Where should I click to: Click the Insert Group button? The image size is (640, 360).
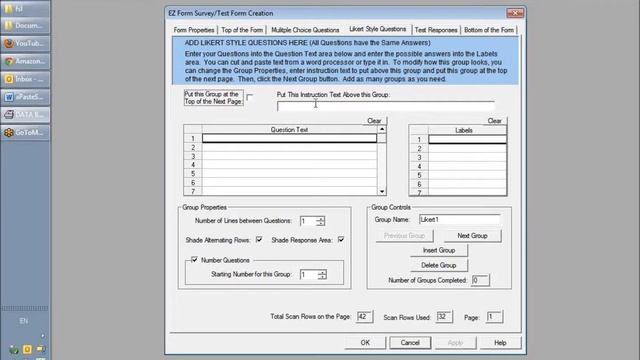(439, 250)
